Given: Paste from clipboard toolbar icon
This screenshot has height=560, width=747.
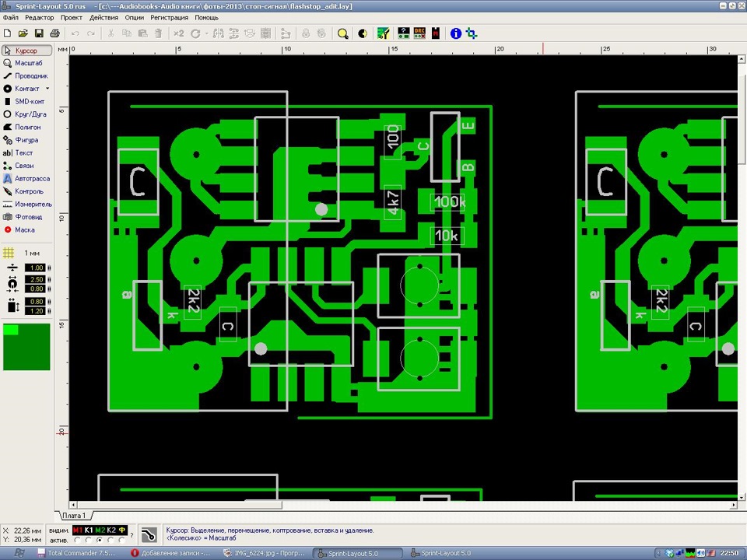Looking at the screenshot, I should point(142,33).
